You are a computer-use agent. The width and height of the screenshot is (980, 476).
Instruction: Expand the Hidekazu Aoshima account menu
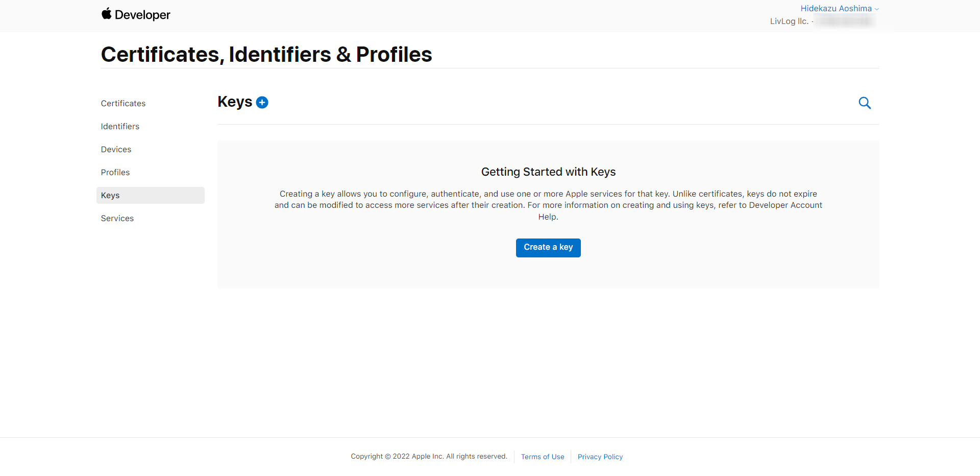tap(836, 9)
